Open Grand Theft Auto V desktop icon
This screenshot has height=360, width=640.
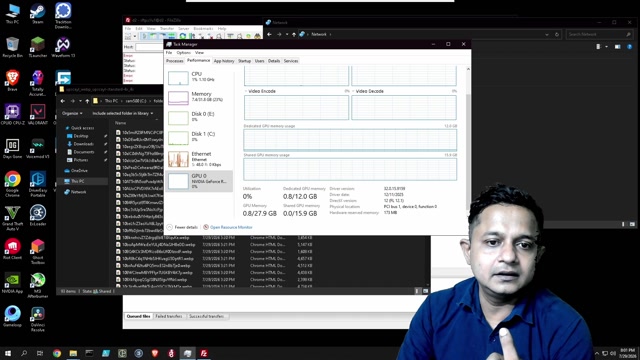pyautogui.click(x=12, y=218)
